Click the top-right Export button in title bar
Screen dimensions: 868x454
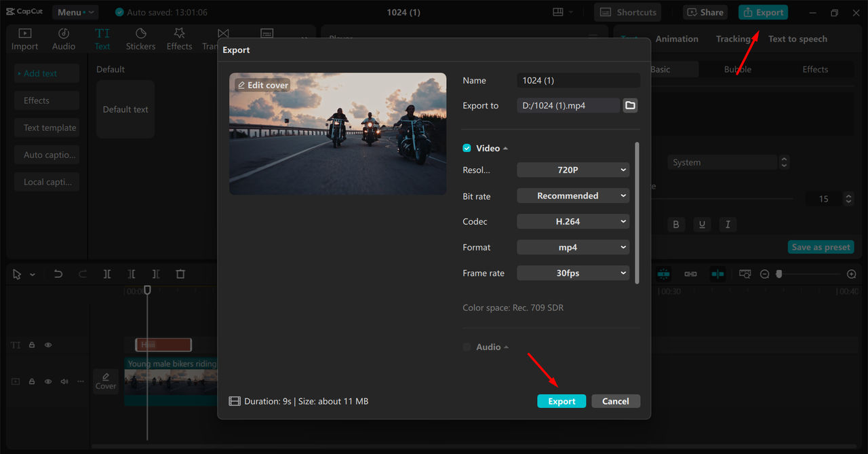[763, 12]
